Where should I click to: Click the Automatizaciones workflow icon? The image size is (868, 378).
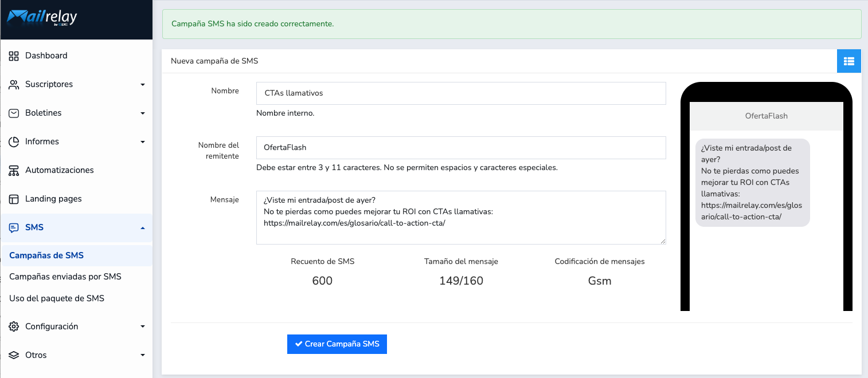pyautogui.click(x=14, y=170)
